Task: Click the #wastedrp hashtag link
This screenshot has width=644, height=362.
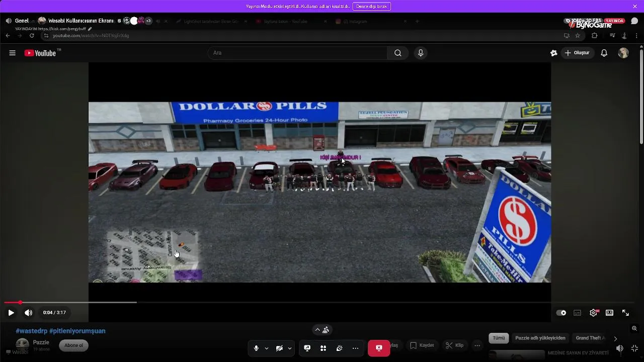Action: [x=31, y=331]
